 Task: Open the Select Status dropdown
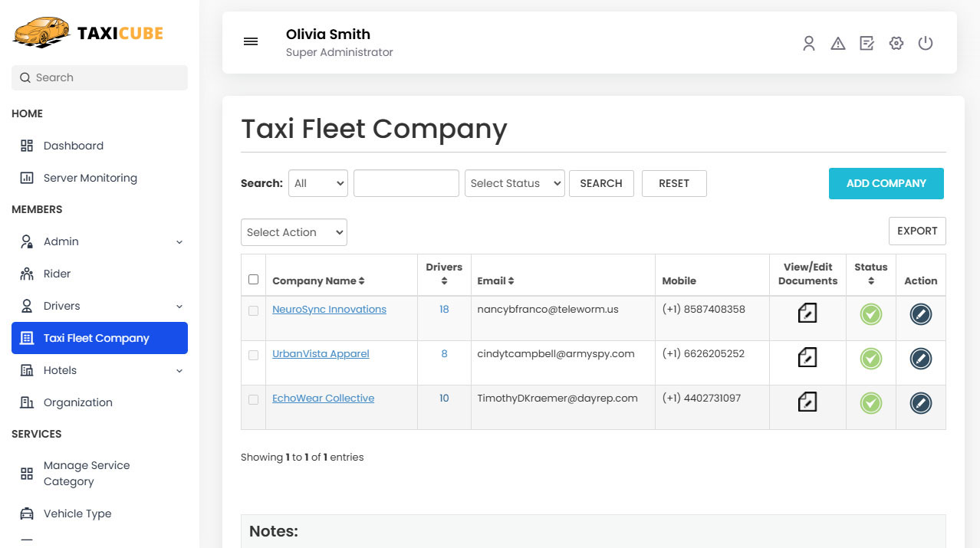514,183
